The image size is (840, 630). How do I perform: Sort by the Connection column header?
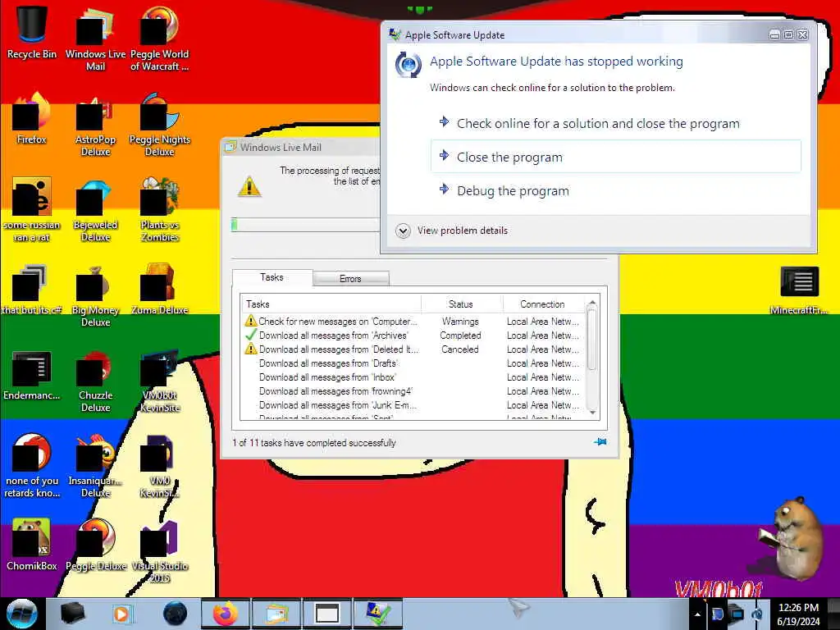pos(543,304)
